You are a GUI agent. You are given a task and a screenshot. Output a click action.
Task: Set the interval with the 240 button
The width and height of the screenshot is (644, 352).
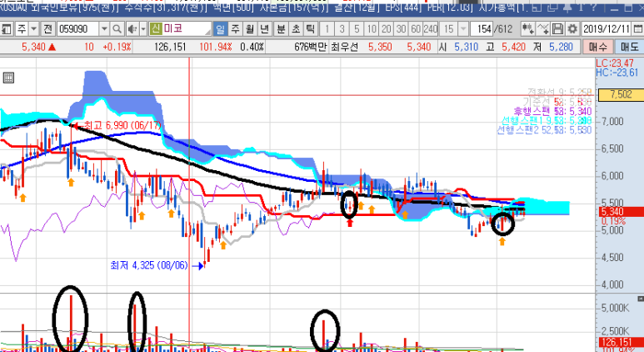[x=431, y=29]
